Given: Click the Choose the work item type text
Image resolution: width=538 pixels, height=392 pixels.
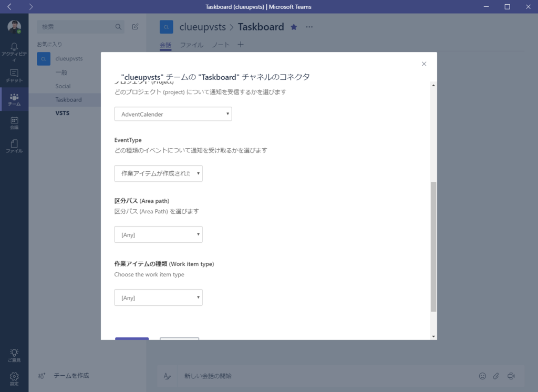Looking at the screenshot, I should click(149, 275).
